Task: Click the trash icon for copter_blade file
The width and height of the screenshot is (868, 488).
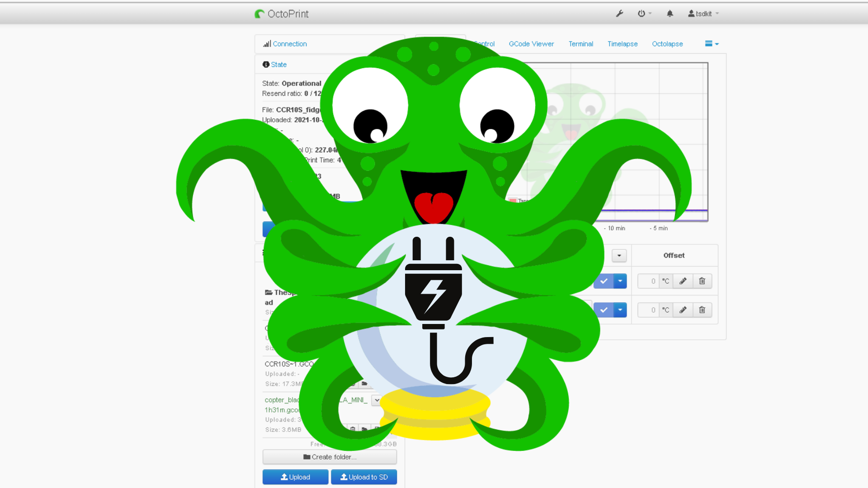Action: [353, 429]
